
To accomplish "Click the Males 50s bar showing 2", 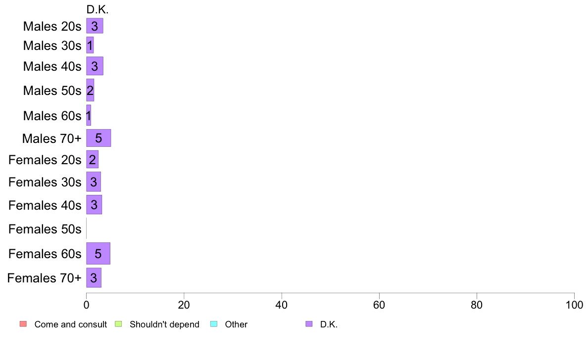I will (x=91, y=90).
